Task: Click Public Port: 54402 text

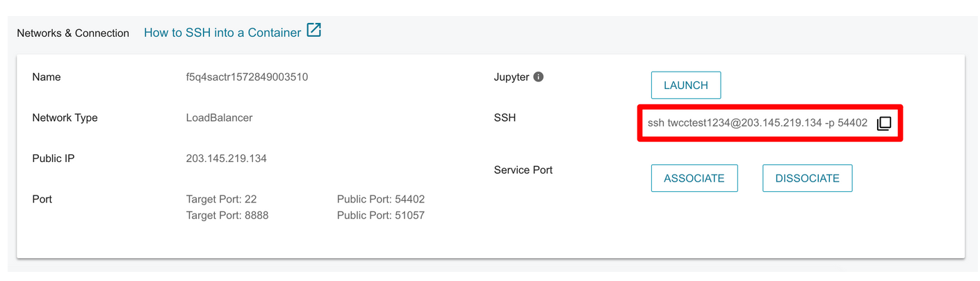Action: click(381, 199)
